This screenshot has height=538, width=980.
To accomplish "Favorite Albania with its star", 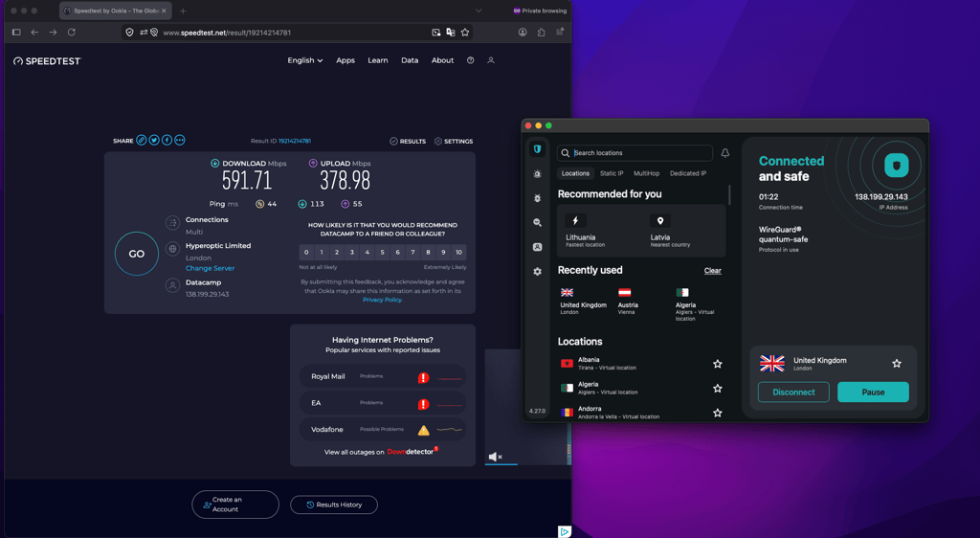I will pyautogui.click(x=718, y=364).
